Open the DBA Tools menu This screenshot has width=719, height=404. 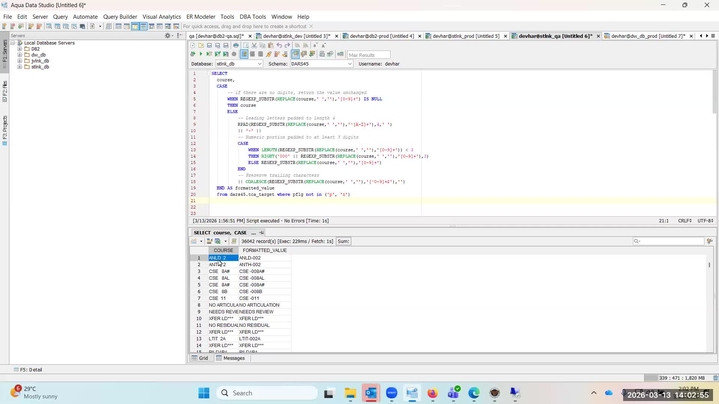(252, 17)
